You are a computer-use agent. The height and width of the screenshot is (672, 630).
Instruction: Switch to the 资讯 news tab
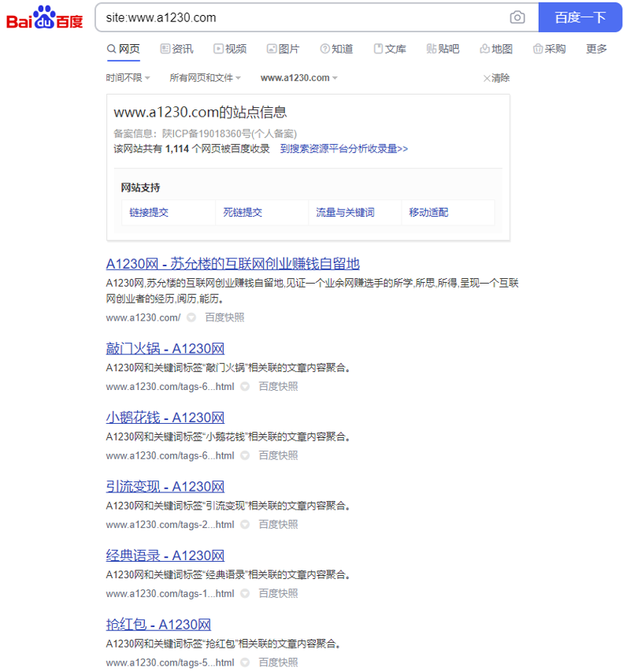tap(176, 49)
